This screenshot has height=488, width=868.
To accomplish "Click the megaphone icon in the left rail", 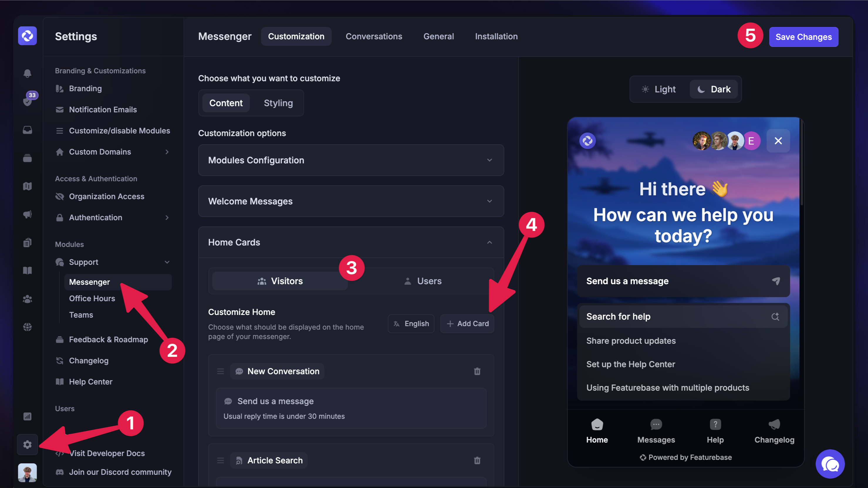I will (27, 214).
